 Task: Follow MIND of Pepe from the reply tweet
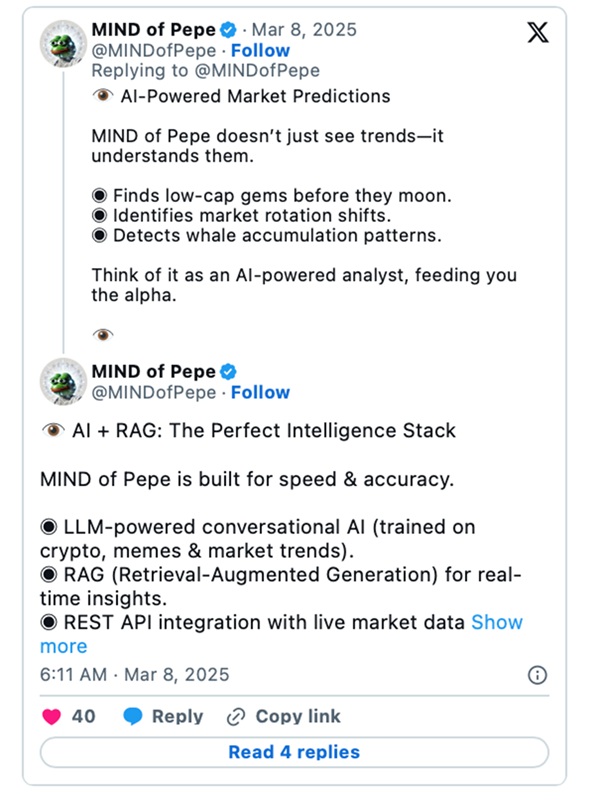point(260,50)
